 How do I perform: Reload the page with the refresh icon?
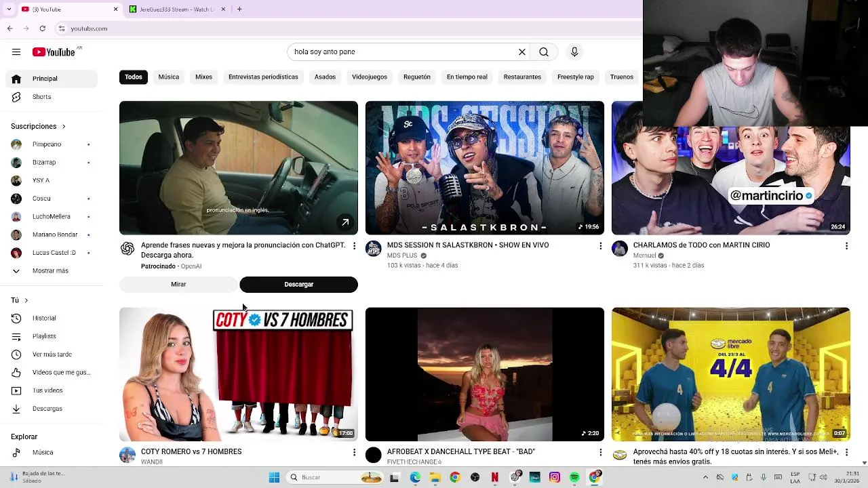43,28
